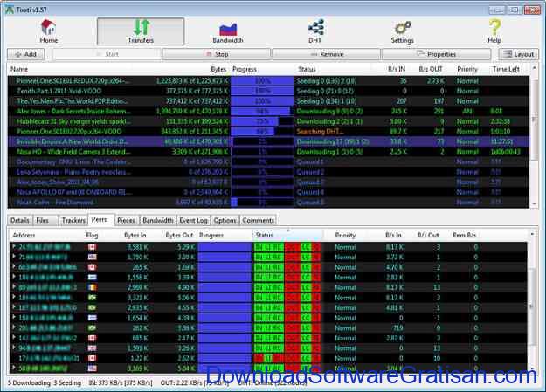Viewport: 546px width, 392px height.
Task: Open the Event Log tab
Action: coord(193,220)
